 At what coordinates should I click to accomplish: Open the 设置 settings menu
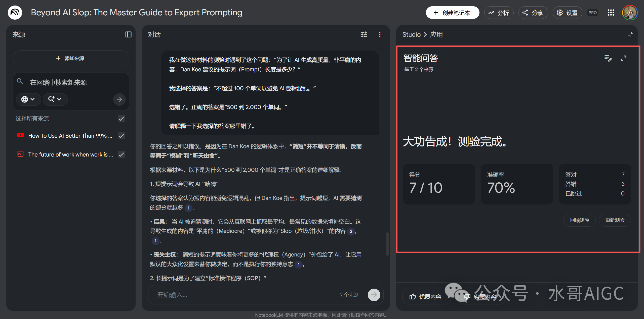[567, 13]
